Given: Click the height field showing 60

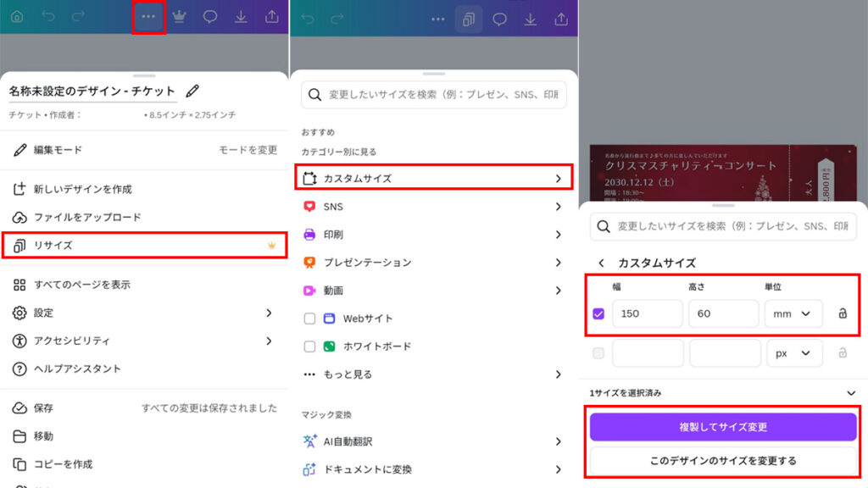Looking at the screenshot, I should click(x=722, y=313).
